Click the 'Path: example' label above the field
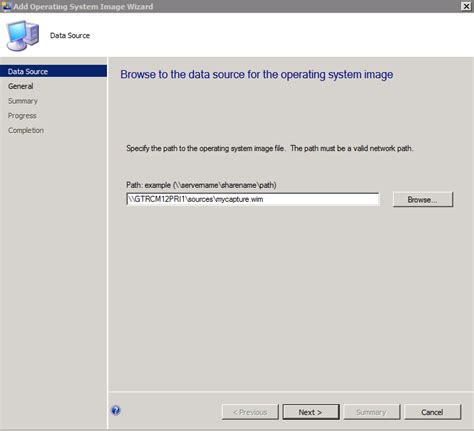This screenshot has width=474, height=431. click(x=201, y=185)
